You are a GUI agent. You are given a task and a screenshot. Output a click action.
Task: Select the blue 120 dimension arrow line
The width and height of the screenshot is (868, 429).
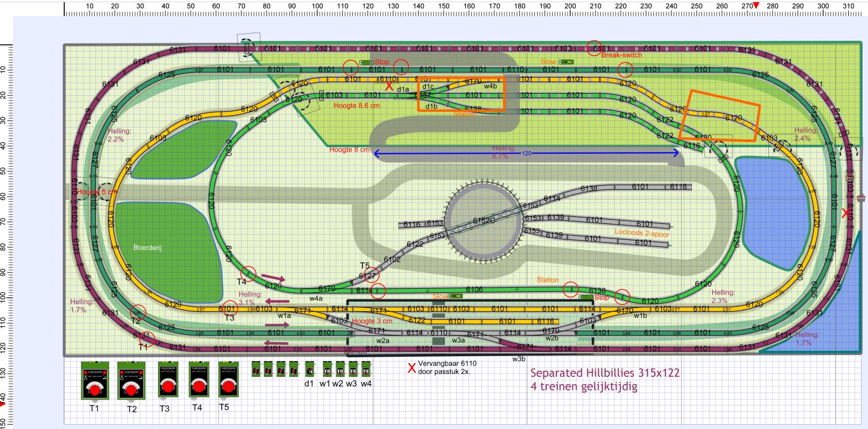526,154
